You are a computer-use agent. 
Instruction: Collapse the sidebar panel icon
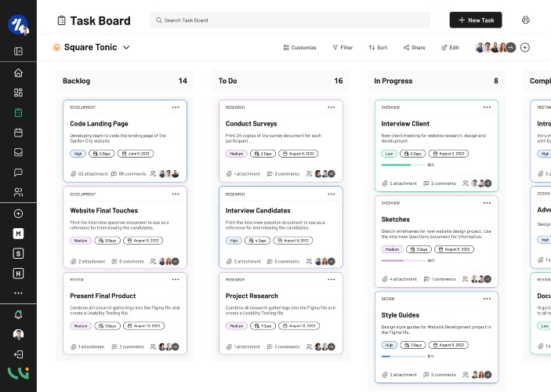click(x=18, y=51)
